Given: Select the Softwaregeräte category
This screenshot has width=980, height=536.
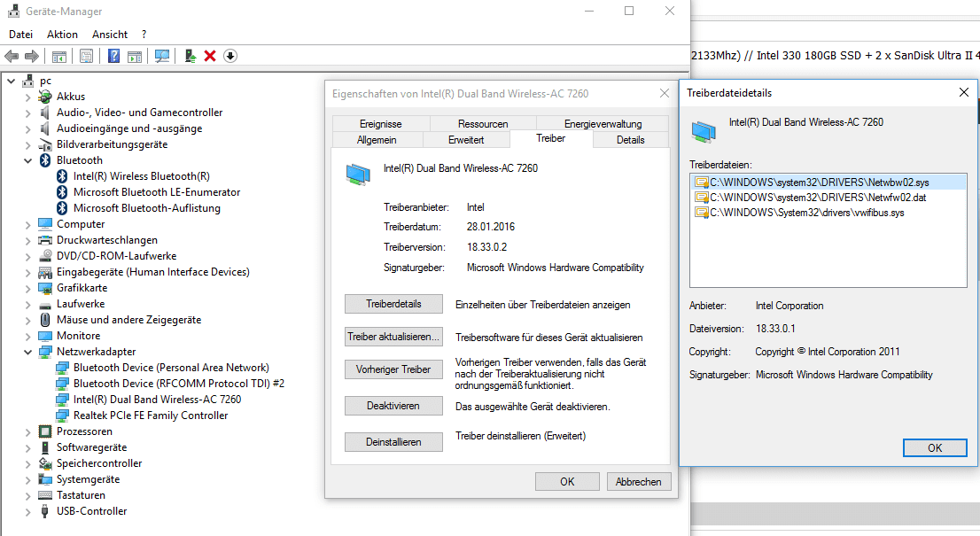Looking at the screenshot, I should point(92,447).
